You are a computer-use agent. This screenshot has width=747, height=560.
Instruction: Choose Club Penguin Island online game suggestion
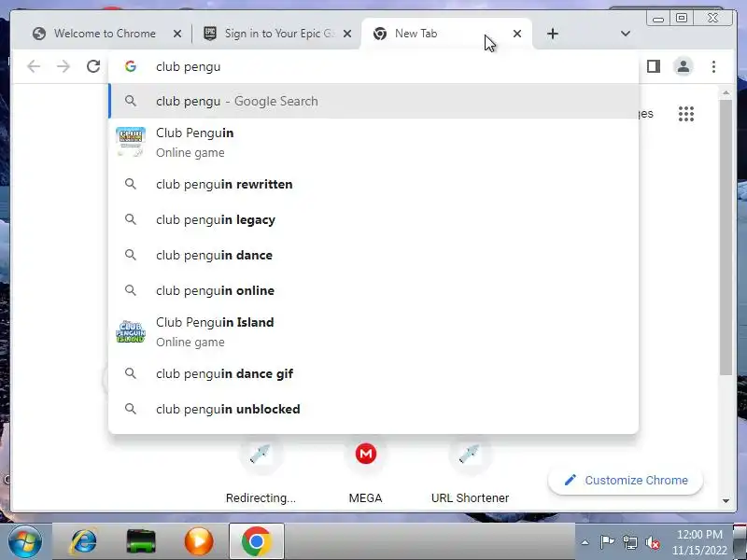[374, 332]
